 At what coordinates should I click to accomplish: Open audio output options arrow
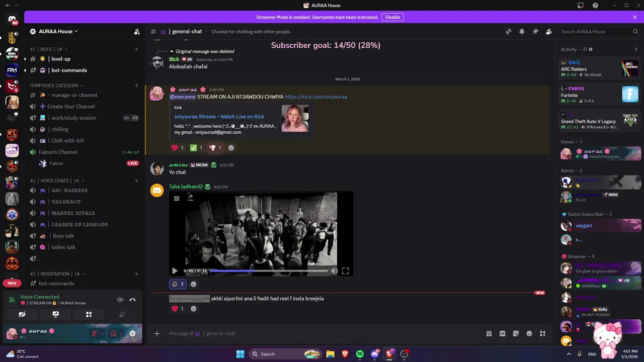click(122, 333)
